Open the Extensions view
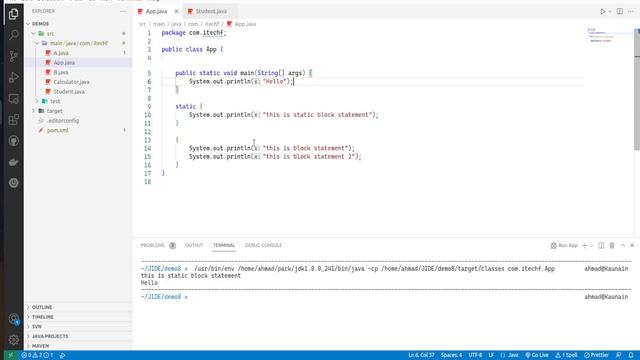Image resolution: width=640 pixels, height=360 pixels. [x=13, y=120]
